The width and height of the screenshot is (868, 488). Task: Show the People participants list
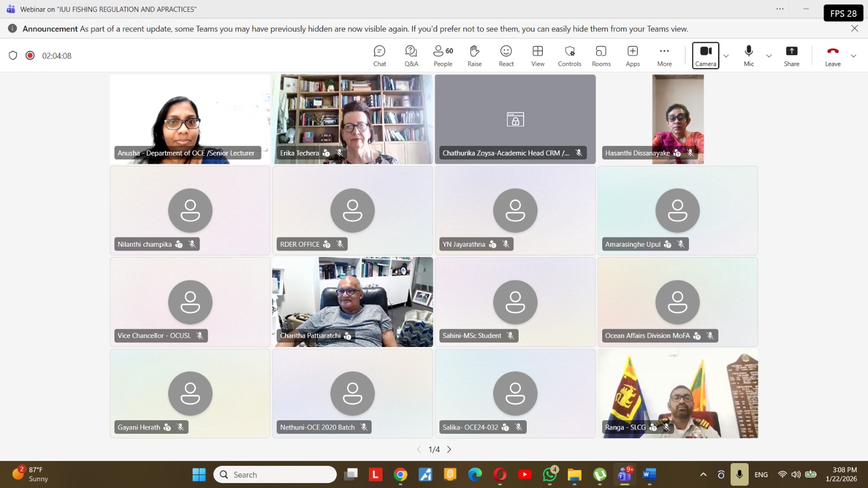click(x=443, y=55)
